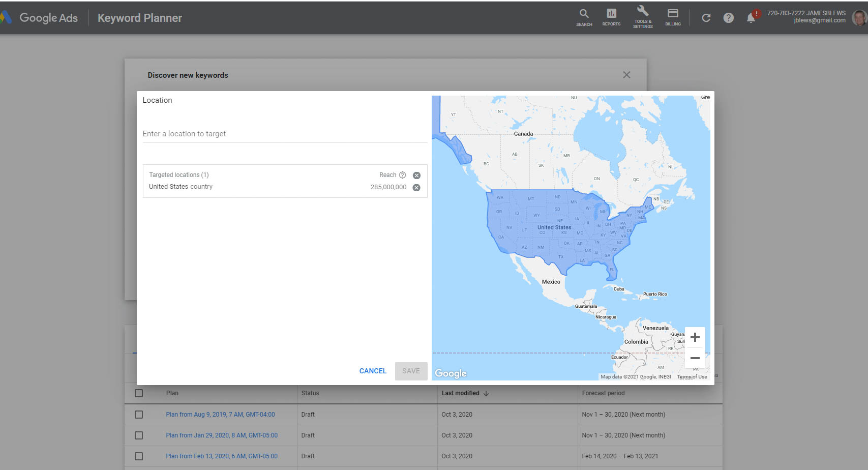Check the Plan from Aug 9, 2019 row

[x=139, y=415]
